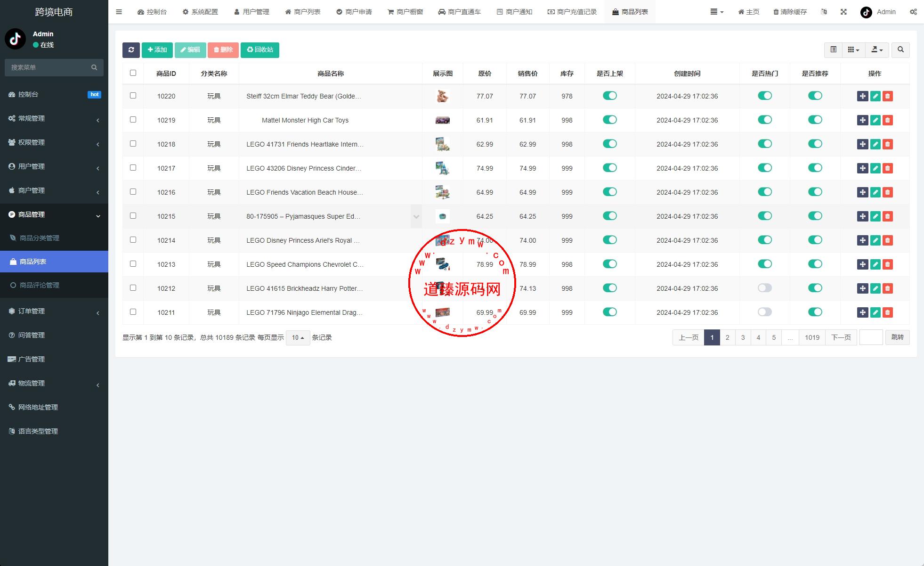Expand 订单管理 sidebar menu
This screenshot has width=924, height=566.
pos(54,311)
